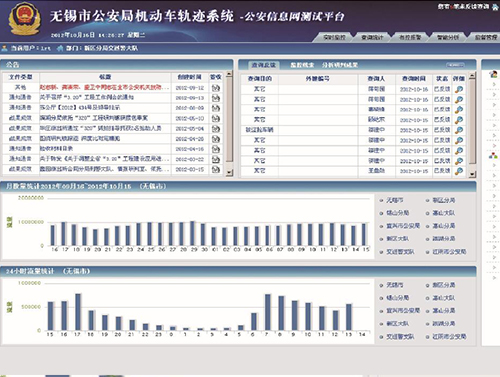Viewport: 500px width, 377px height.
Task: Click the 查询人 column header
Action: pyautogui.click(x=376, y=79)
